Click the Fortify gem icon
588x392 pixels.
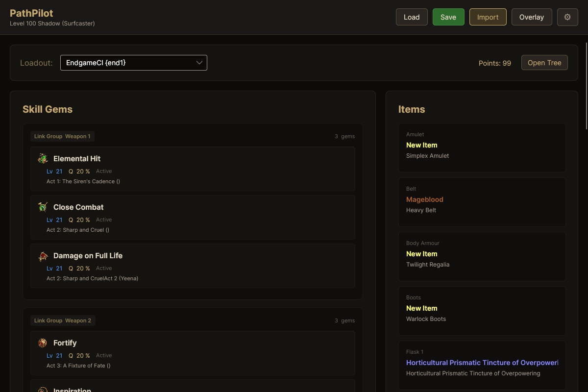42,342
